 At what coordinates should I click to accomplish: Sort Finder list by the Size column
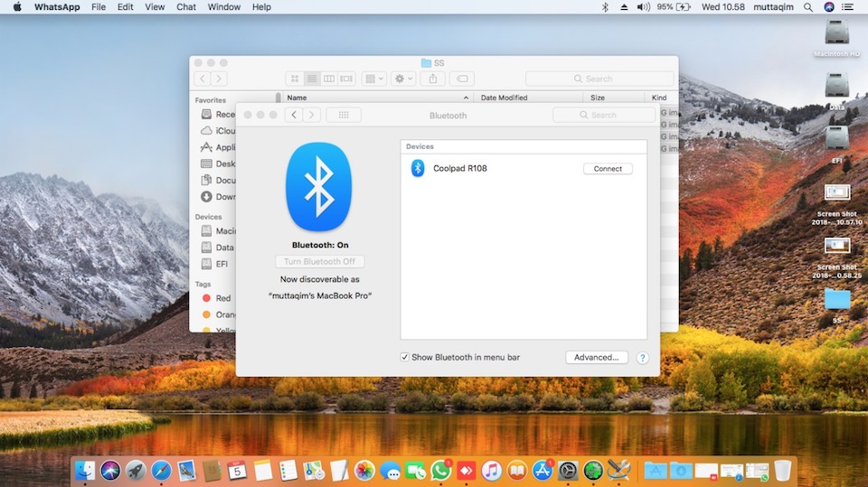[613, 98]
